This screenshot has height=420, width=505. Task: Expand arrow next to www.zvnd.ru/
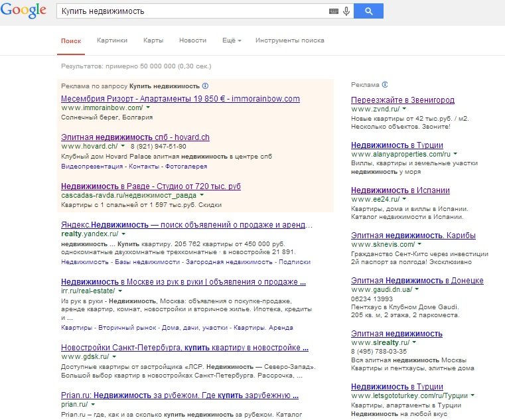(404, 109)
